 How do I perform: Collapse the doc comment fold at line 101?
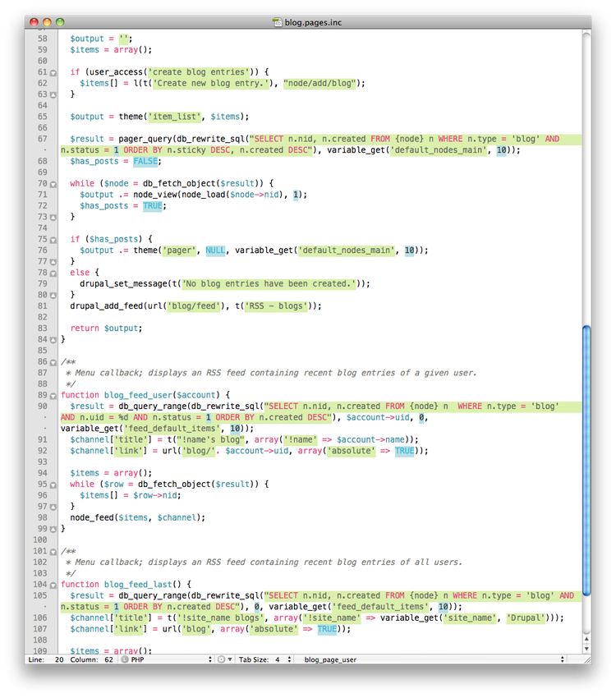[53, 551]
